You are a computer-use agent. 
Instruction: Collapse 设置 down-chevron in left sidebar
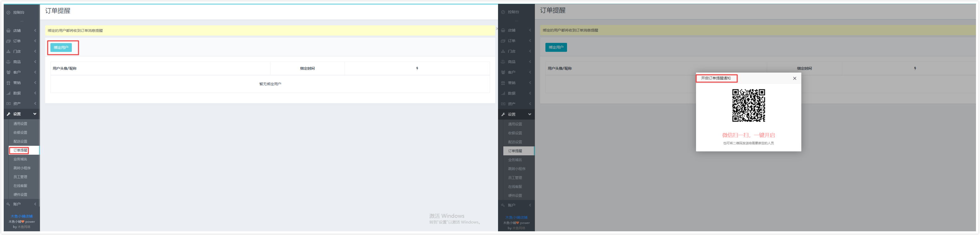click(35, 114)
